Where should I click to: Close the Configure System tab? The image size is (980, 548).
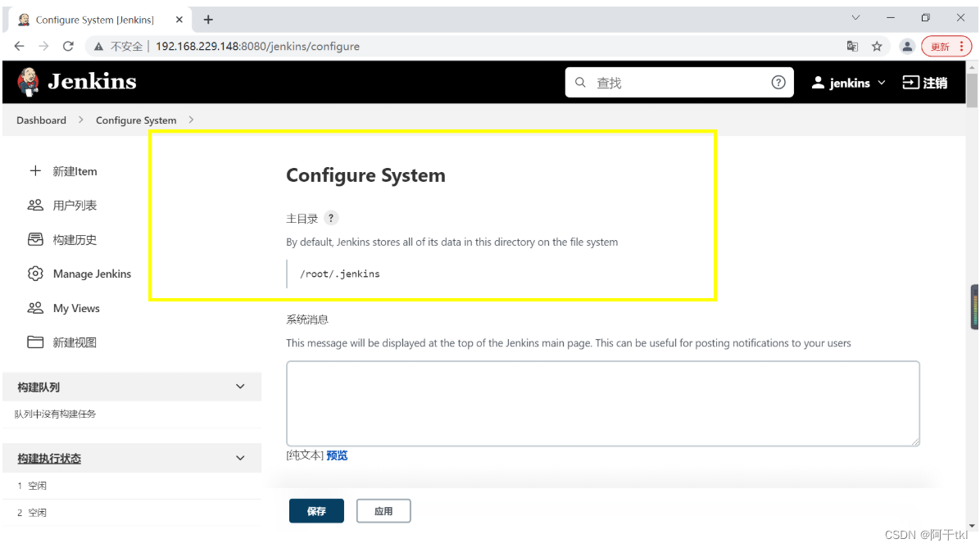[179, 20]
